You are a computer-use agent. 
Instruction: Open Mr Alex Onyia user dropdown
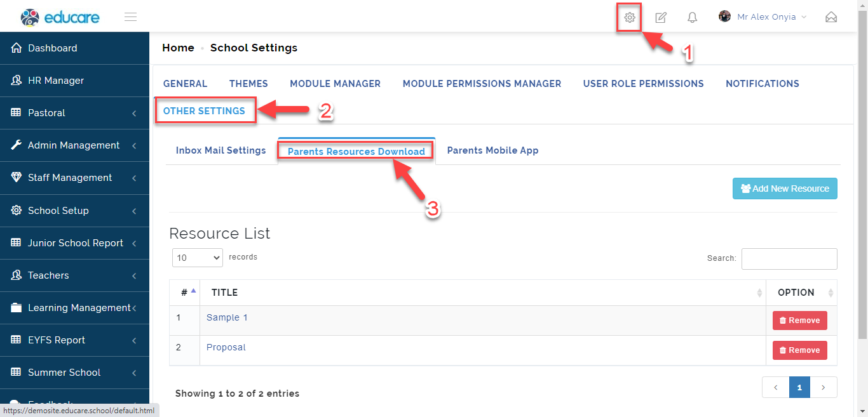coord(763,17)
